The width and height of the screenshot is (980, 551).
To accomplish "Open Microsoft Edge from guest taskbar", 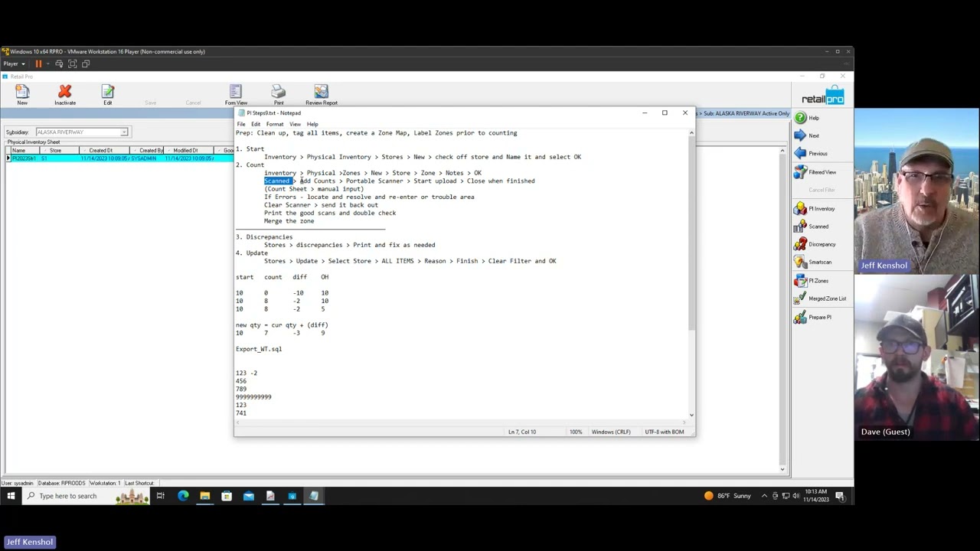I will (x=183, y=496).
